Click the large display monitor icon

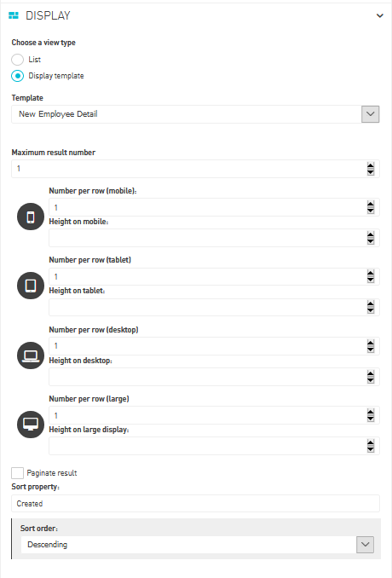[x=31, y=425]
